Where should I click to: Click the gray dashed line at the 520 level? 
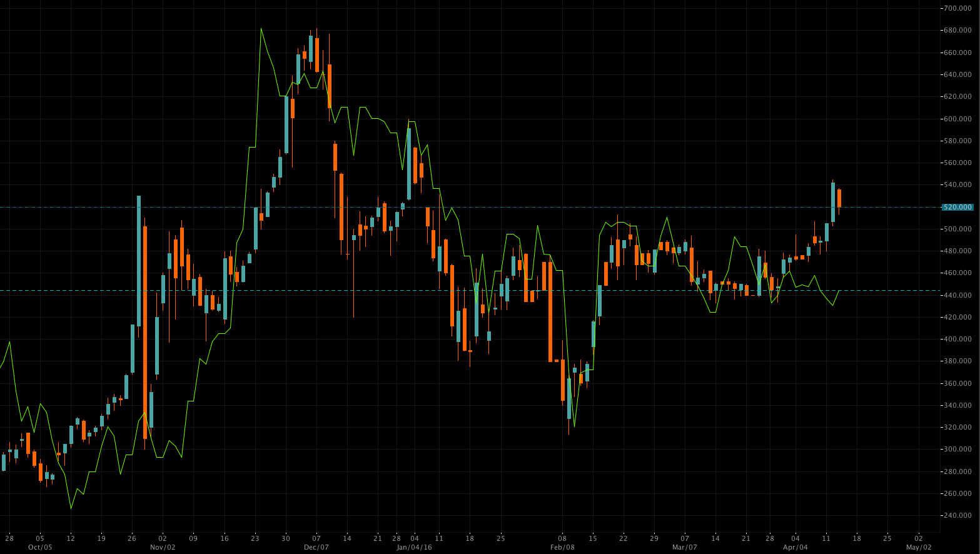[469, 207]
